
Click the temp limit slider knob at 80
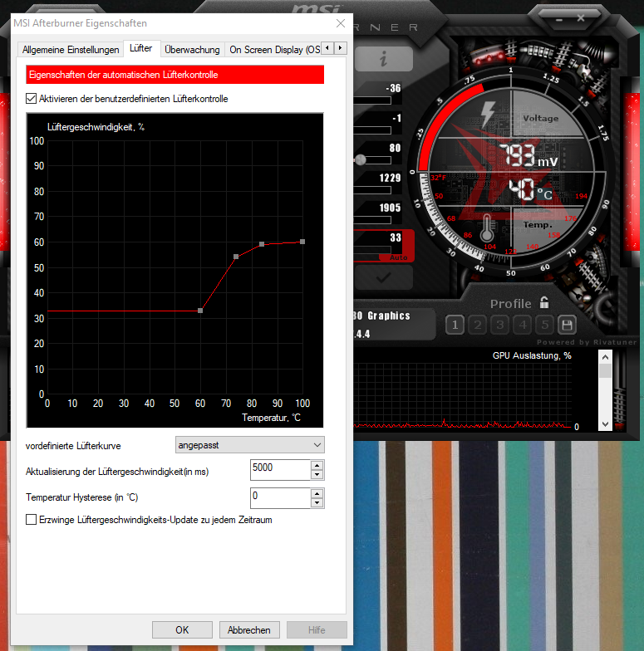point(361,159)
